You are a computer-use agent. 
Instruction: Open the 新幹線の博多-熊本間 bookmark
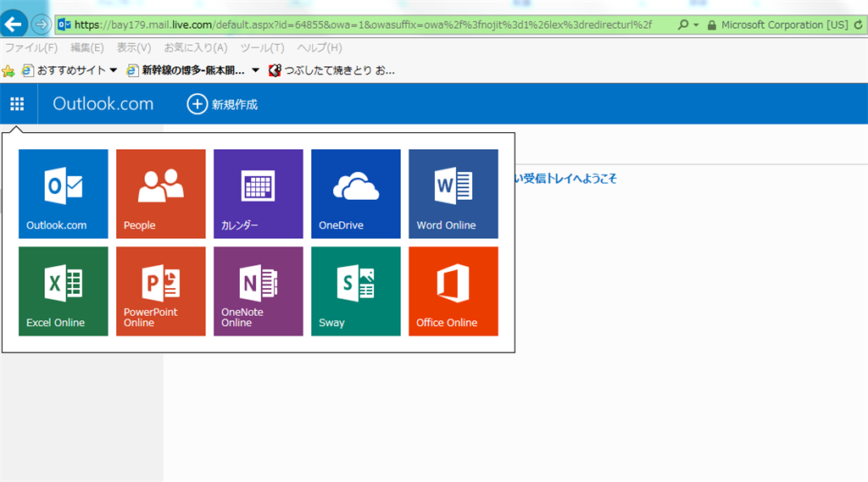[x=186, y=70]
